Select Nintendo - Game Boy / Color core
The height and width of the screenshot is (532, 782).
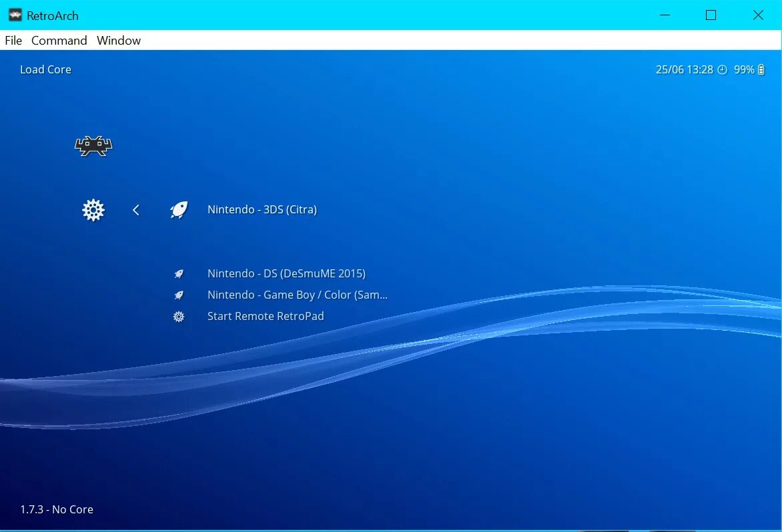click(x=297, y=295)
